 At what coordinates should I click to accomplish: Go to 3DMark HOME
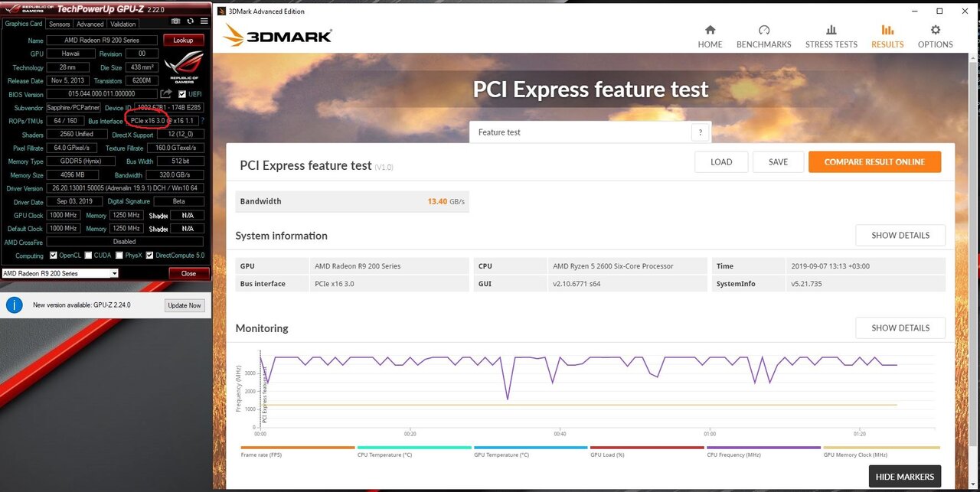tap(710, 36)
